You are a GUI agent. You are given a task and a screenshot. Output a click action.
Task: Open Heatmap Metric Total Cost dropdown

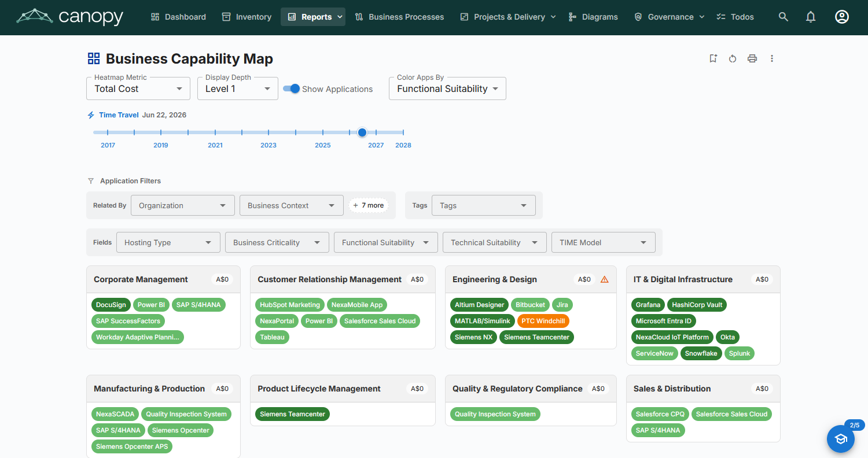[138, 88]
